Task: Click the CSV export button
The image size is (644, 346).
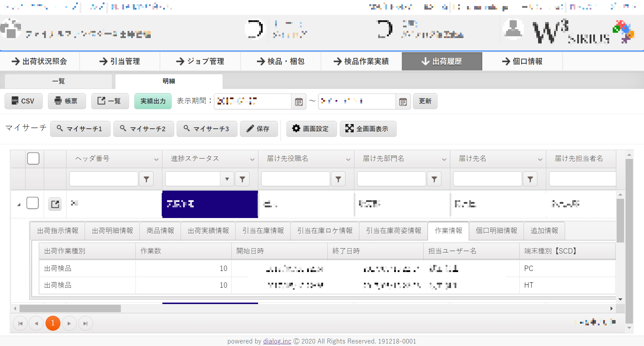Action: [23, 101]
